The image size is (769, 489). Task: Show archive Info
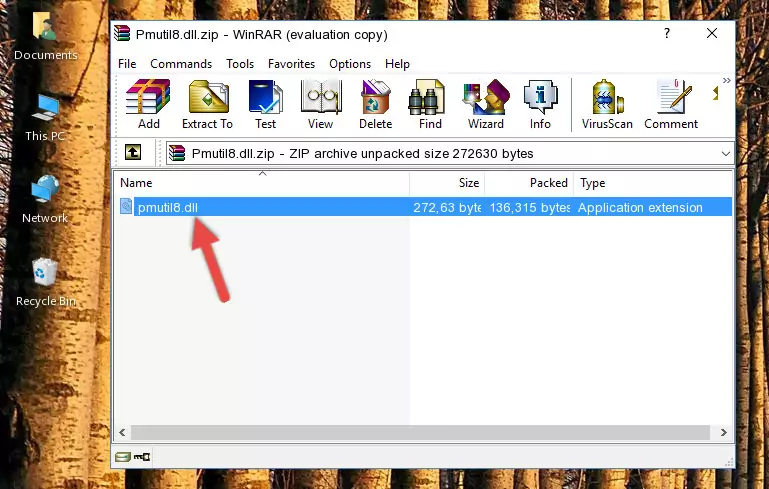tap(540, 103)
